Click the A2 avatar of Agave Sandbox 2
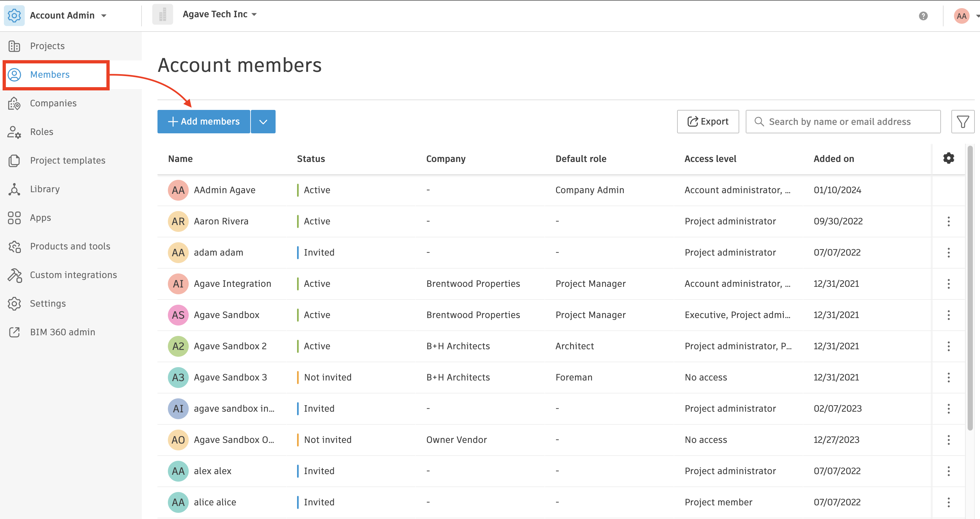 pos(178,346)
